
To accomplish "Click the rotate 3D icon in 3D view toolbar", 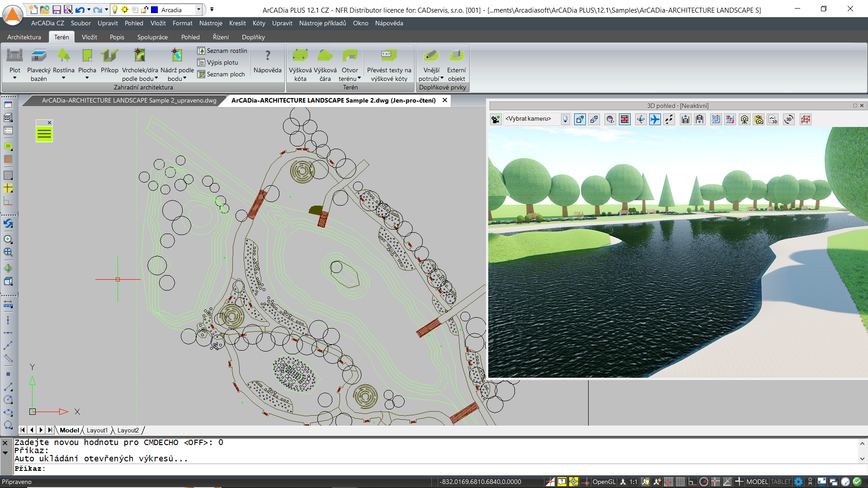I will coord(789,119).
